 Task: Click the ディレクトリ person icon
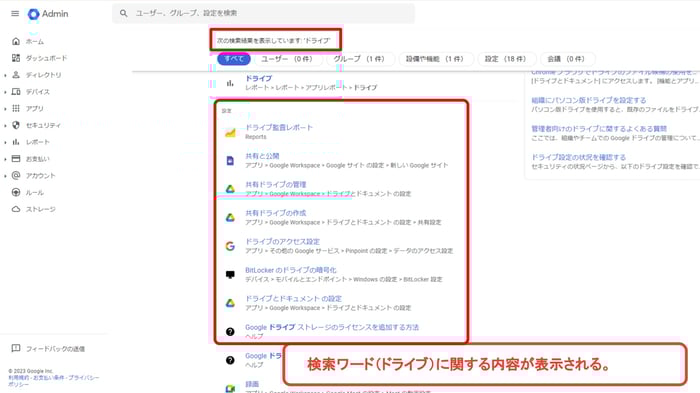pos(16,75)
